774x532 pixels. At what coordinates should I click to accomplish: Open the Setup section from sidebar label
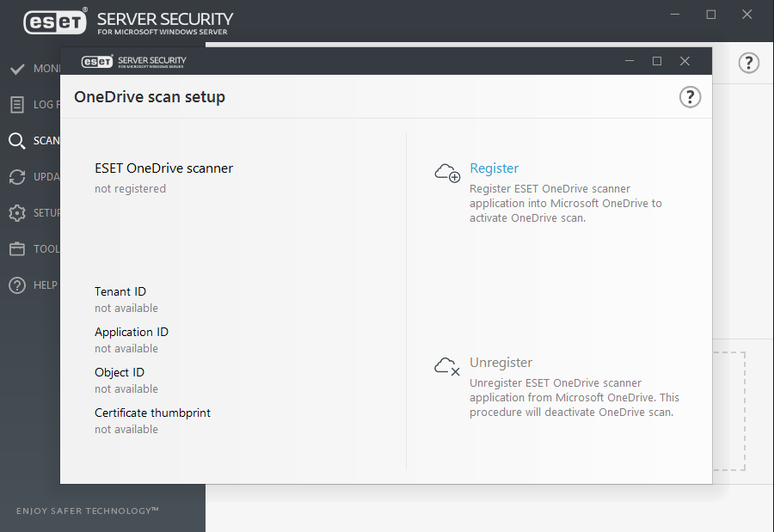(46, 213)
